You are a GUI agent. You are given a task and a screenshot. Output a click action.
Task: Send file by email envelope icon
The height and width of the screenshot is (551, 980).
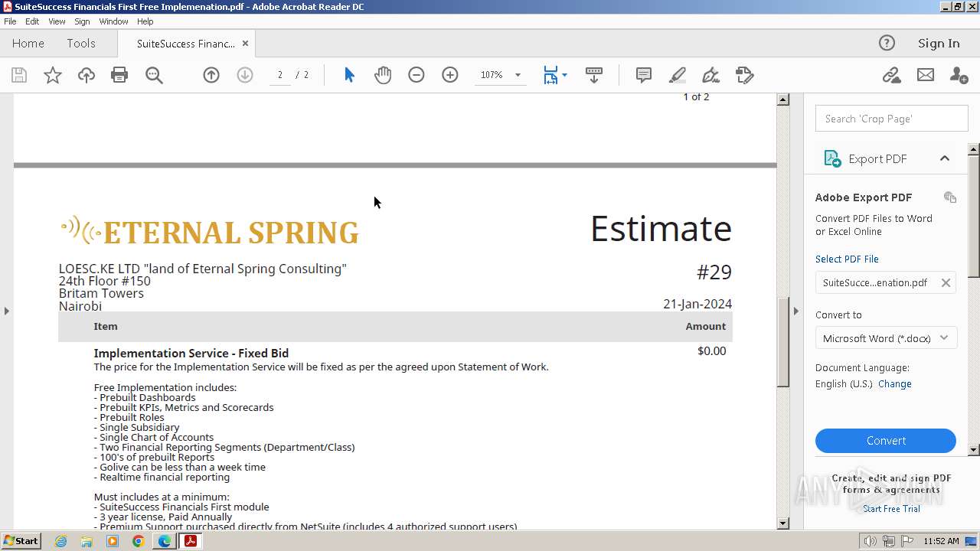(x=926, y=75)
